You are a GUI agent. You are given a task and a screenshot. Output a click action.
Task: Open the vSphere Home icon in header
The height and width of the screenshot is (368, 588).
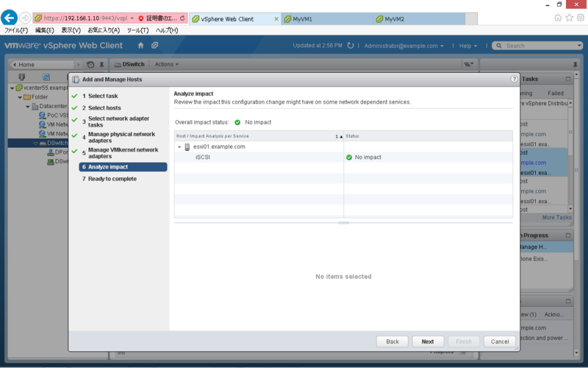point(140,46)
